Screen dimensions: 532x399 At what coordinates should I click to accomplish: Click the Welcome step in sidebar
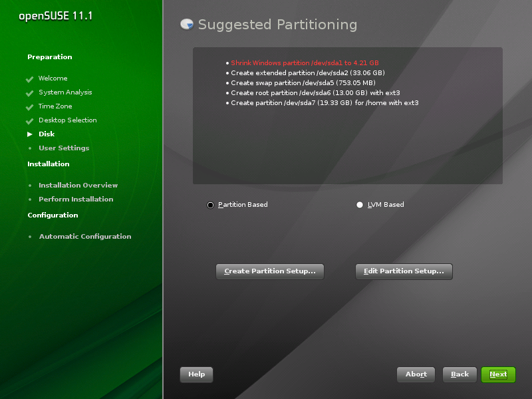click(53, 78)
